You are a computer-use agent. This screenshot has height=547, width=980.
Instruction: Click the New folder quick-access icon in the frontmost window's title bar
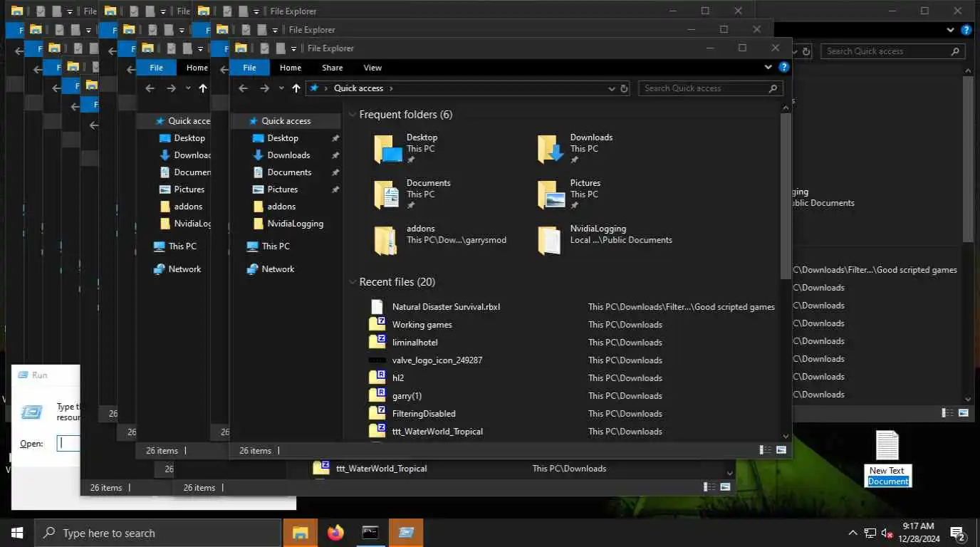(x=281, y=48)
